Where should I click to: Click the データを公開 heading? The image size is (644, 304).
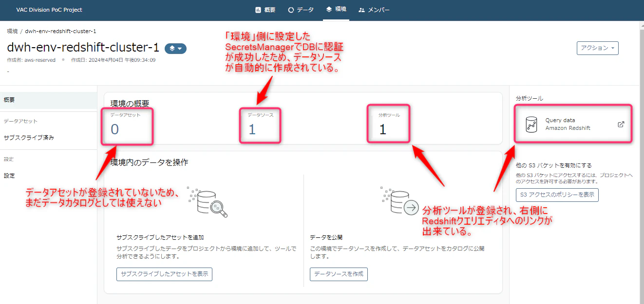(326, 237)
